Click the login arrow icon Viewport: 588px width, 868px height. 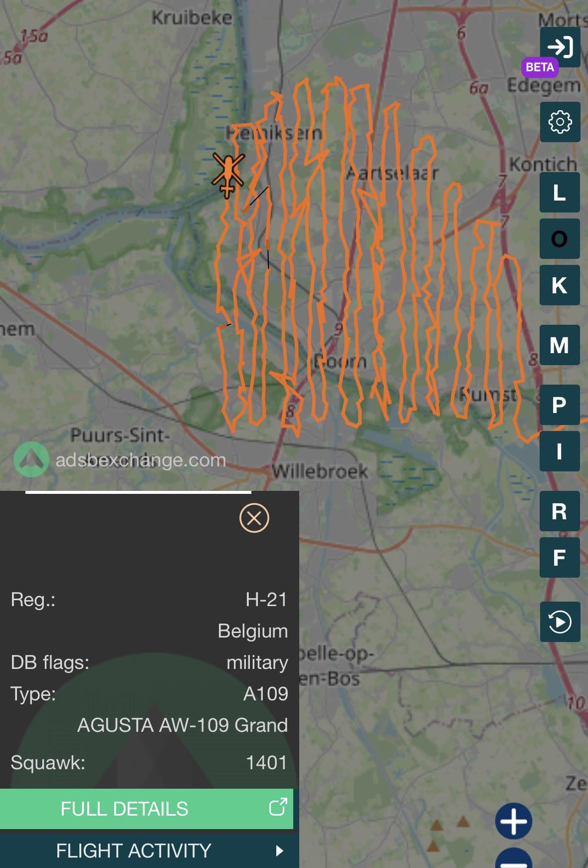click(x=560, y=47)
